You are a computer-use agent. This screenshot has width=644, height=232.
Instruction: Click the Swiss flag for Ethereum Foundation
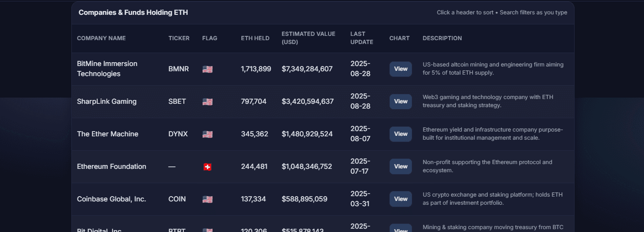(x=207, y=167)
